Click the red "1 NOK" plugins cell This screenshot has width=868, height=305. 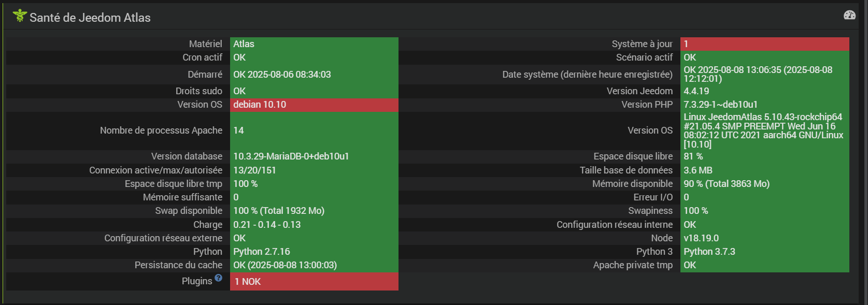(x=314, y=281)
